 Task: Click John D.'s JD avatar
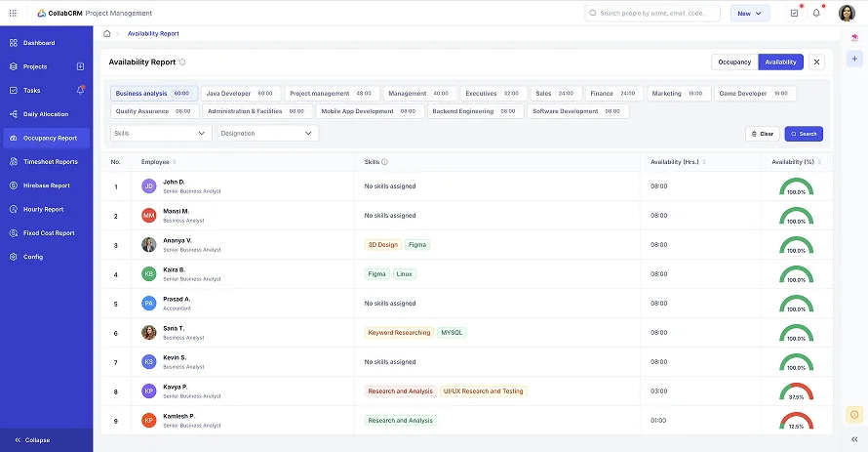pos(149,186)
